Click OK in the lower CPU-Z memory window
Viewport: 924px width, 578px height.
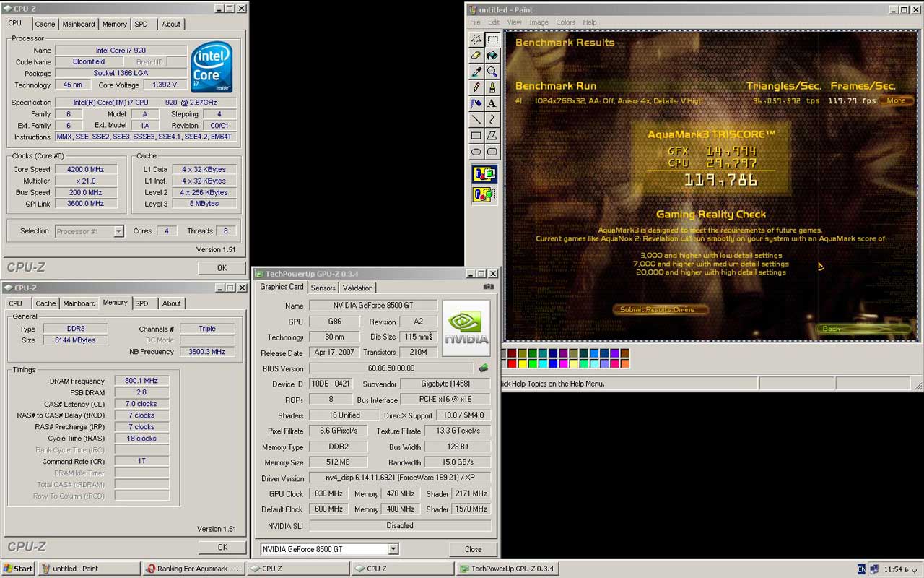[222, 548]
